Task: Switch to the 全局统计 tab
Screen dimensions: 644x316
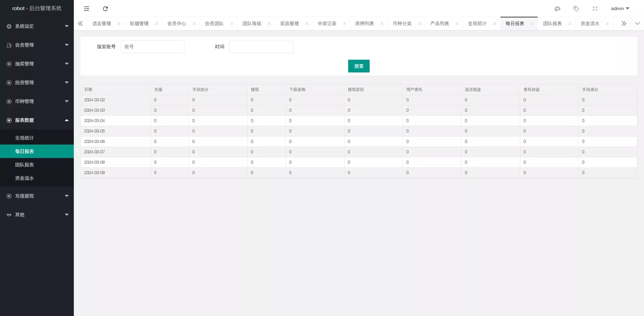Action: pyautogui.click(x=477, y=23)
